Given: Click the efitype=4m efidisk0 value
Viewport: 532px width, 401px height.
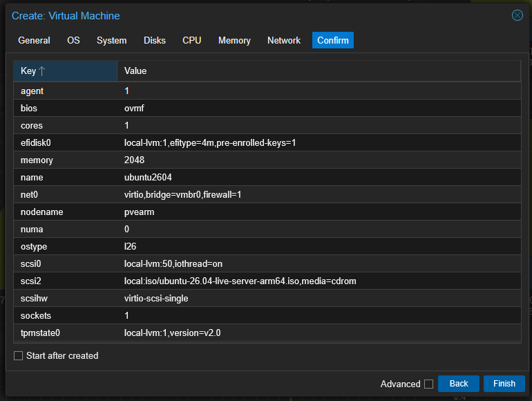Looking at the screenshot, I should (210, 143).
